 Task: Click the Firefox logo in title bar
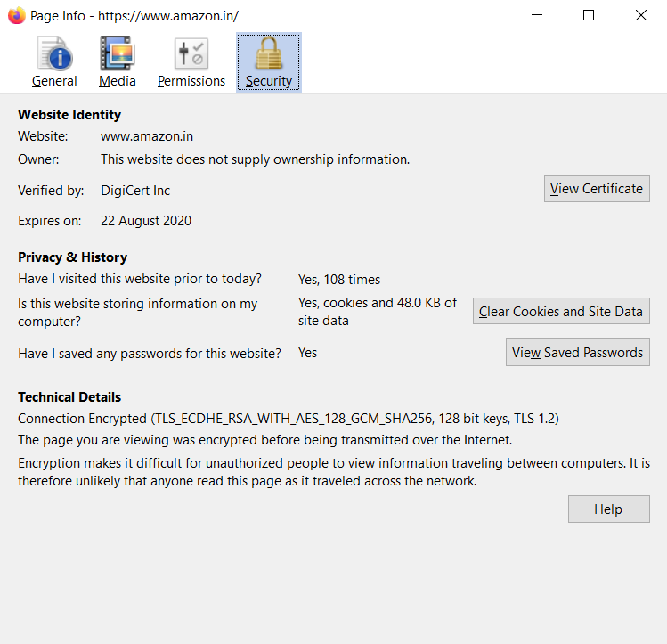tap(17, 16)
